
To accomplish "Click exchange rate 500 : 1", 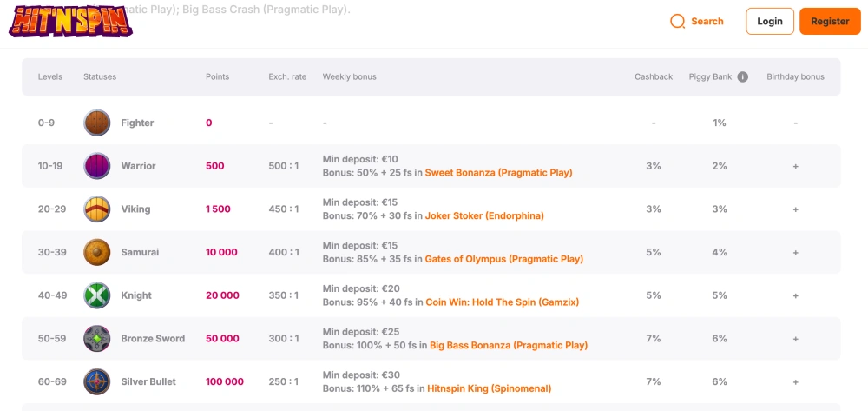I will tap(284, 166).
